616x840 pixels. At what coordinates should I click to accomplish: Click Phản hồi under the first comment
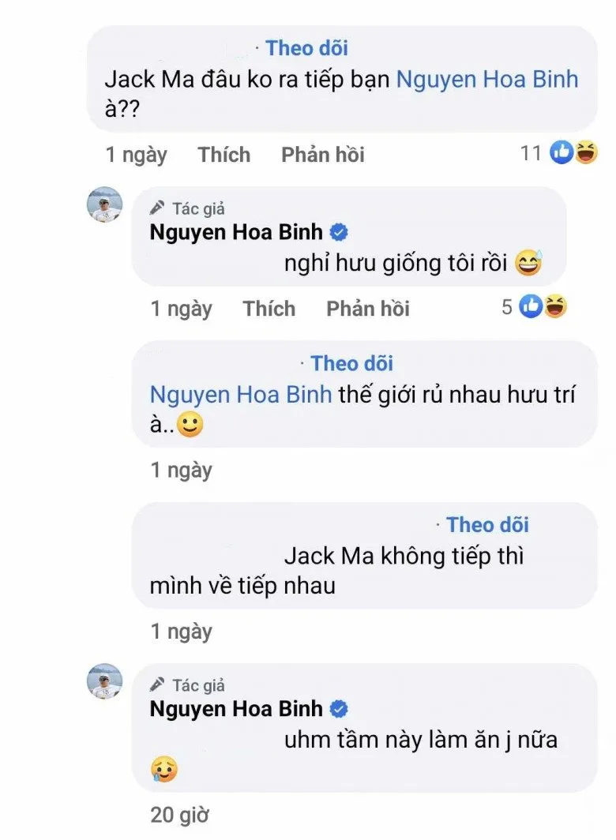[322, 155]
